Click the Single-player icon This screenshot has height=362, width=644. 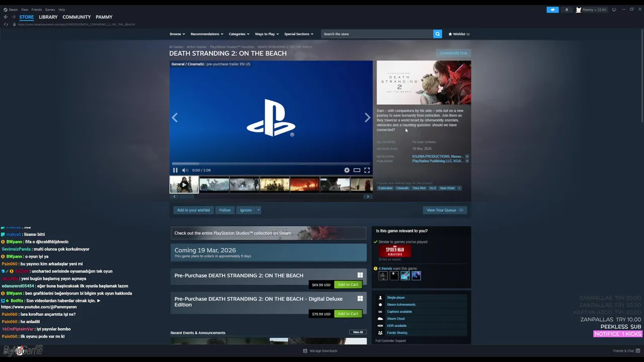coord(380,298)
